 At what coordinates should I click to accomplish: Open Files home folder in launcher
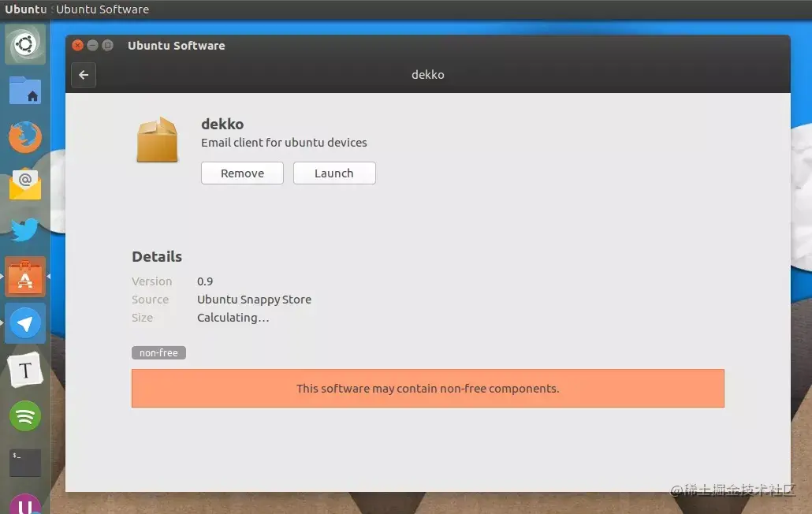pos(25,91)
